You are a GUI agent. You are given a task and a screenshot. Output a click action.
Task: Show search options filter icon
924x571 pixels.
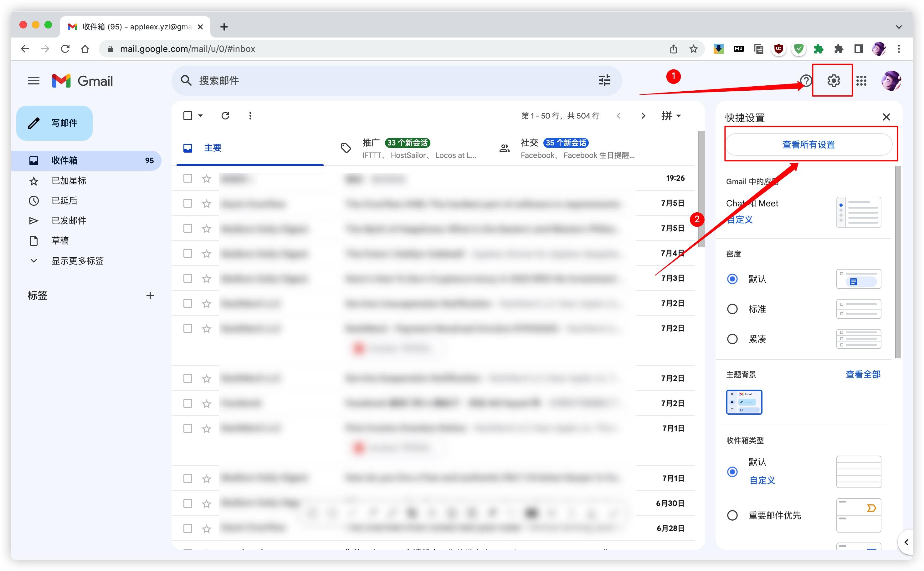click(604, 80)
